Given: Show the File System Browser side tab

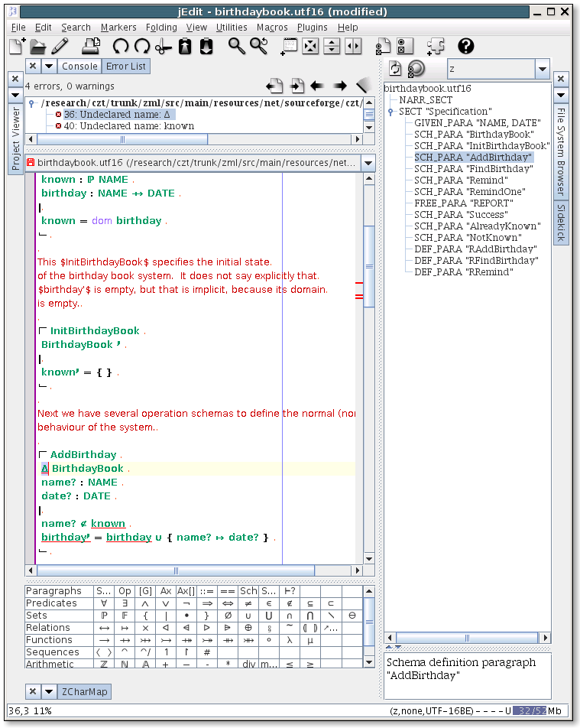Looking at the screenshot, I should click(x=561, y=152).
